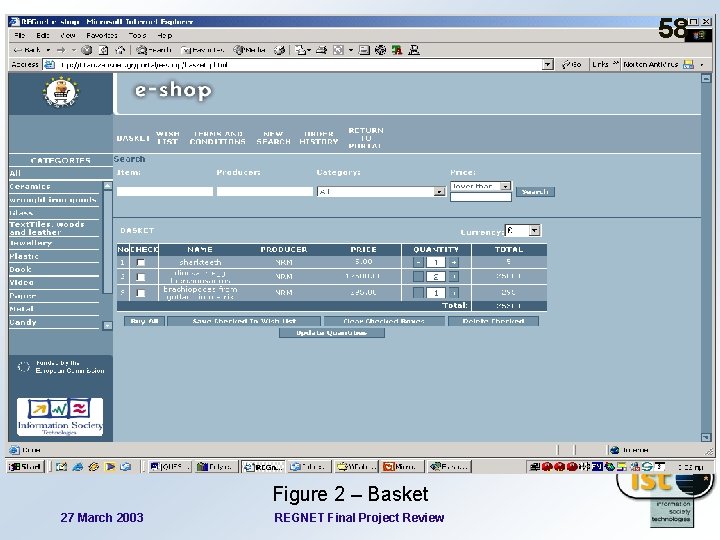Click the Forward arrow in the toolbar
The width and height of the screenshot is (720, 540).
[61, 50]
